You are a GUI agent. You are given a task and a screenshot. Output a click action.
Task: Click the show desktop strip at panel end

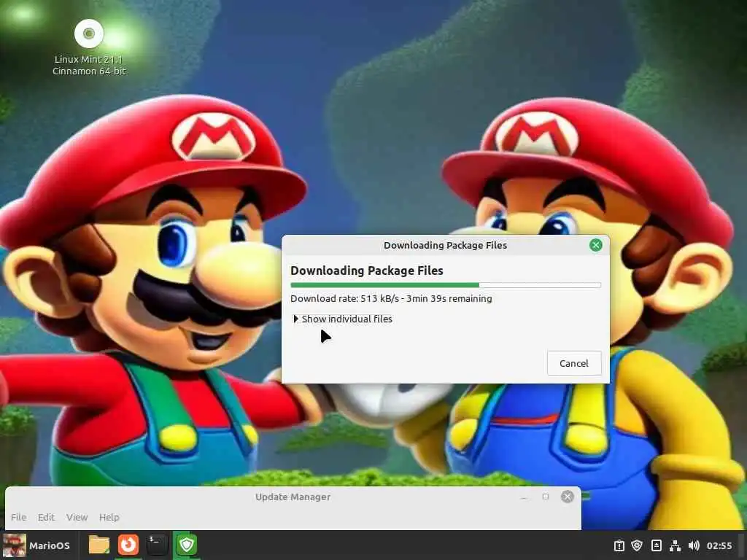[x=743, y=545]
